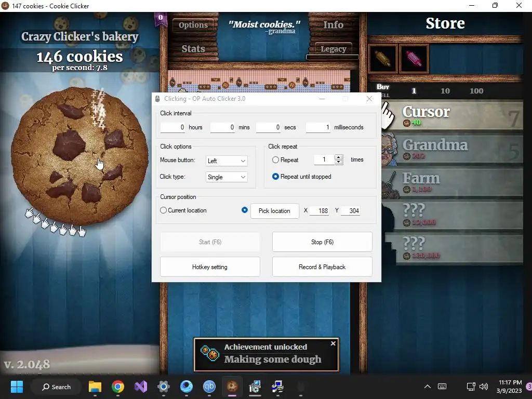
Task: Click the purple season badge showing 0
Action: pyautogui.click(x=161, y=19)
